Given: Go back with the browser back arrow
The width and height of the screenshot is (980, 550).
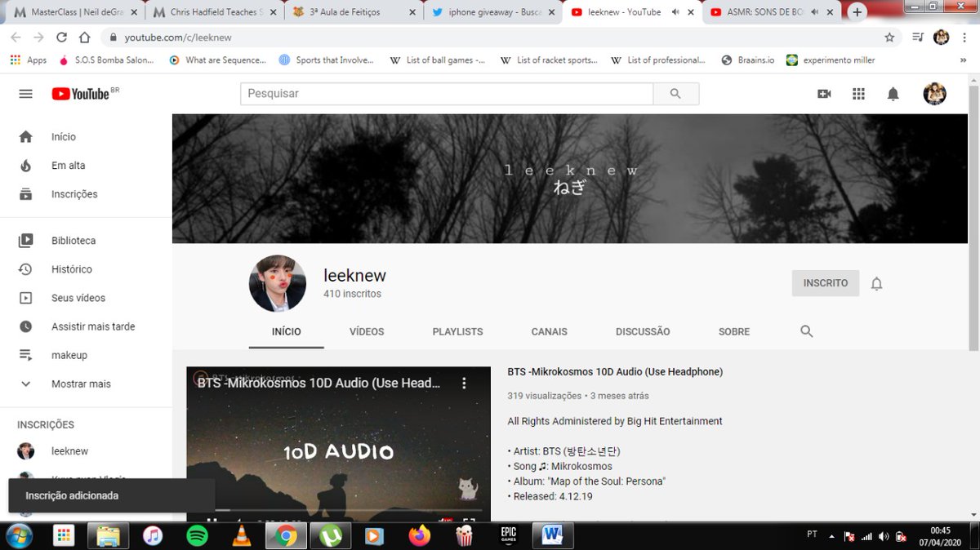Looking at the screenshot, I should (16, 38).
